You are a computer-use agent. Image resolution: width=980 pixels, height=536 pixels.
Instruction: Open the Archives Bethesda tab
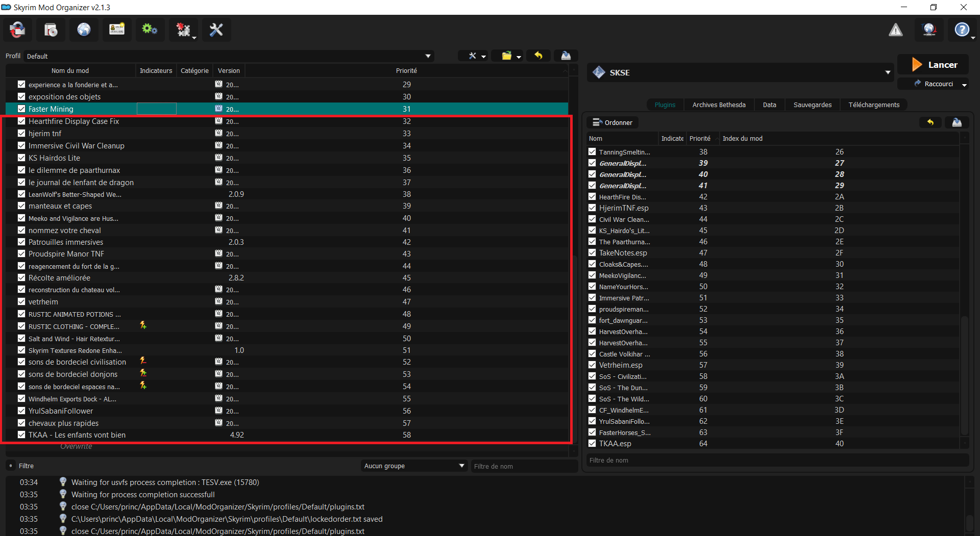[x=719, y=105]
